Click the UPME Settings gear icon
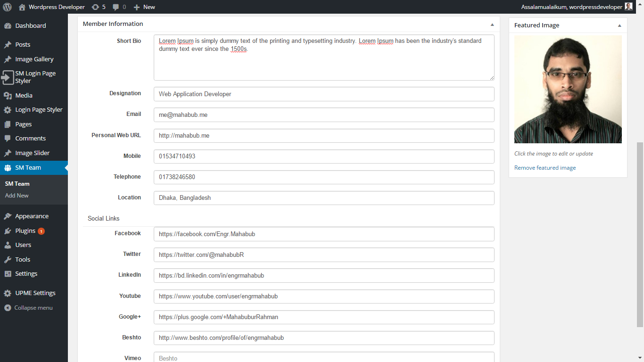The height and width of the screenshot is (362, 644). [x=8, y=293]
